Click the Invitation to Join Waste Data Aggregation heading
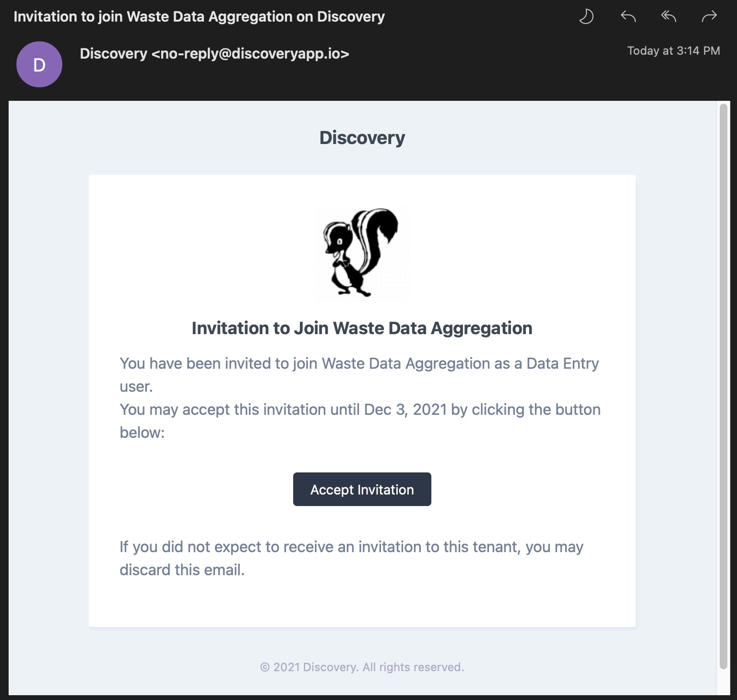 tap(362, 328)
